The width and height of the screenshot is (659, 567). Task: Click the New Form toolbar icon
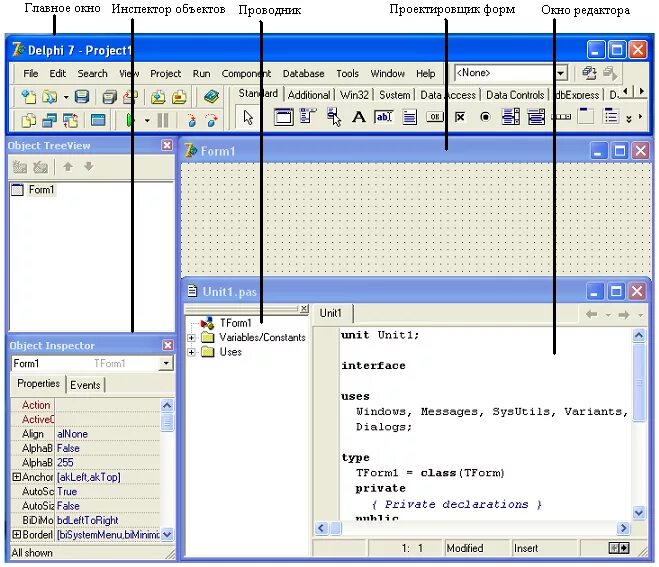point(98,121)
